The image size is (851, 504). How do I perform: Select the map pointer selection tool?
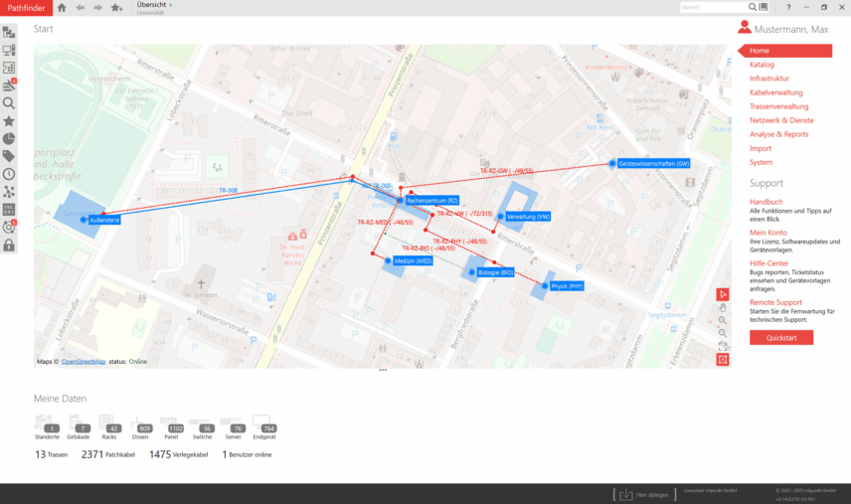tap(723, 294)
